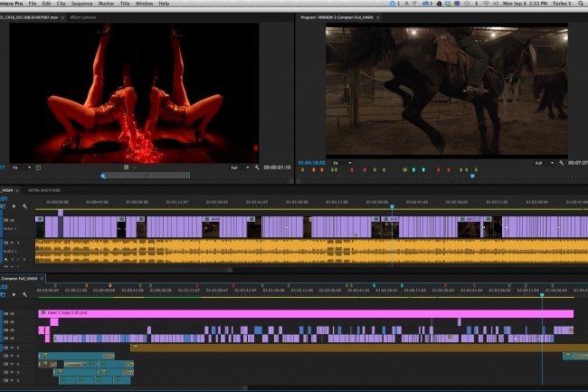Click the Time Machine clock icon in the menu bar

point(467,4)
